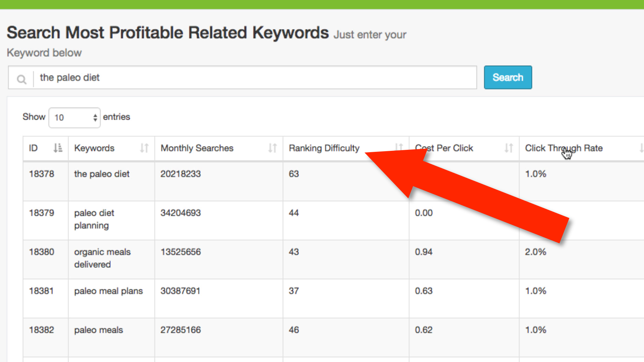644x362 pixels.
Task: Click monthly searches value 34204693
Action: pos(180,213)
